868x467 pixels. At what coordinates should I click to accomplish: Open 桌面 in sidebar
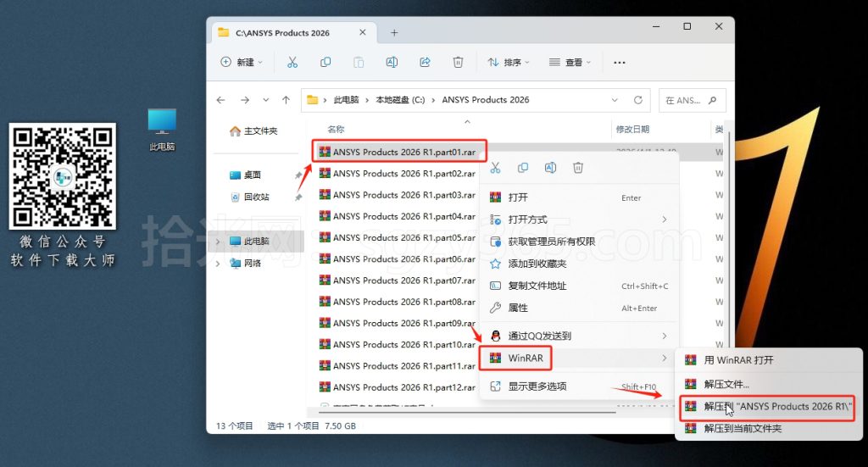tap(245, 175)
